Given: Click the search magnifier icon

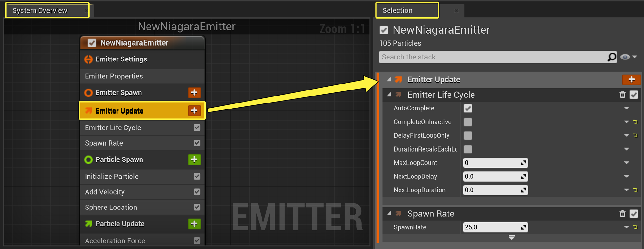Looking at the screenshot, I should pos(611,57).
